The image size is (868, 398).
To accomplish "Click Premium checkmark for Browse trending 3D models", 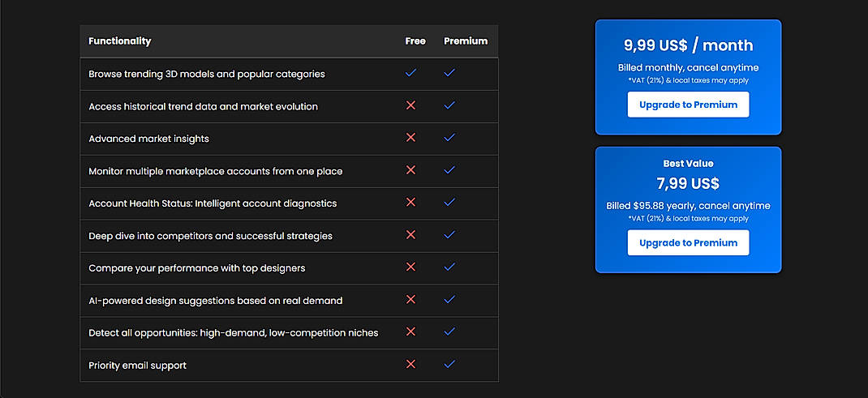I will 449,72.
